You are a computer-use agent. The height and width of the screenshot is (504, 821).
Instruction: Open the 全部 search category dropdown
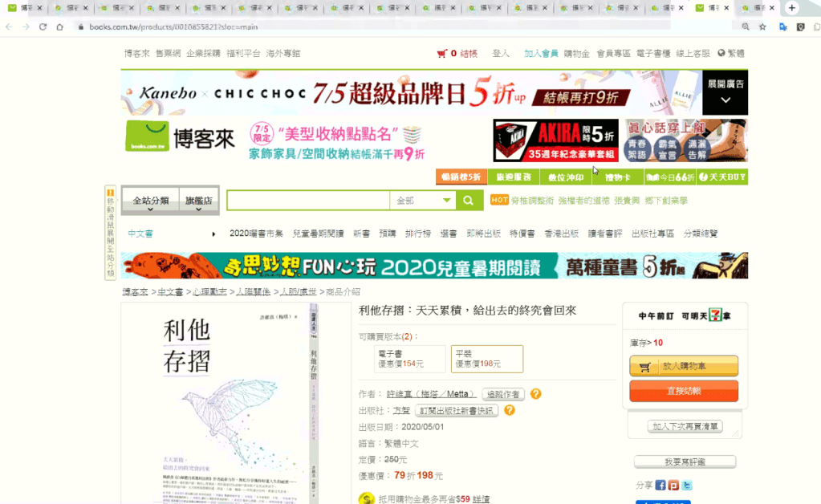tap(423, 201)
